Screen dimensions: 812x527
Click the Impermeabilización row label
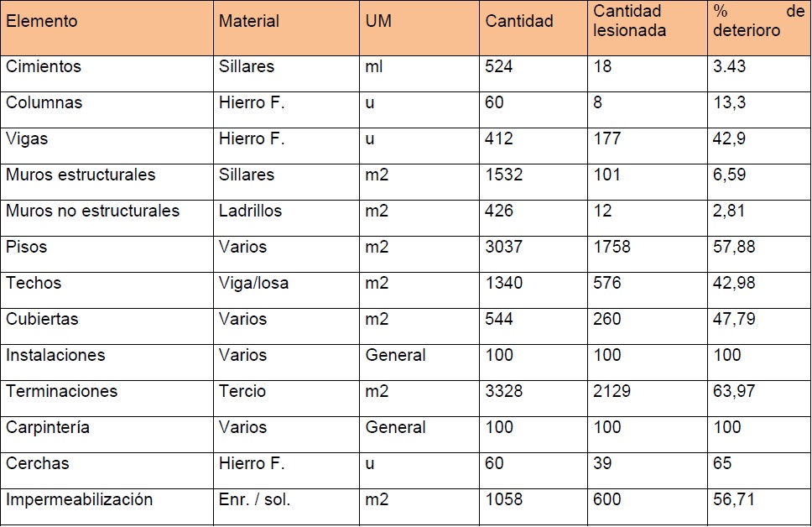(80, 499)
